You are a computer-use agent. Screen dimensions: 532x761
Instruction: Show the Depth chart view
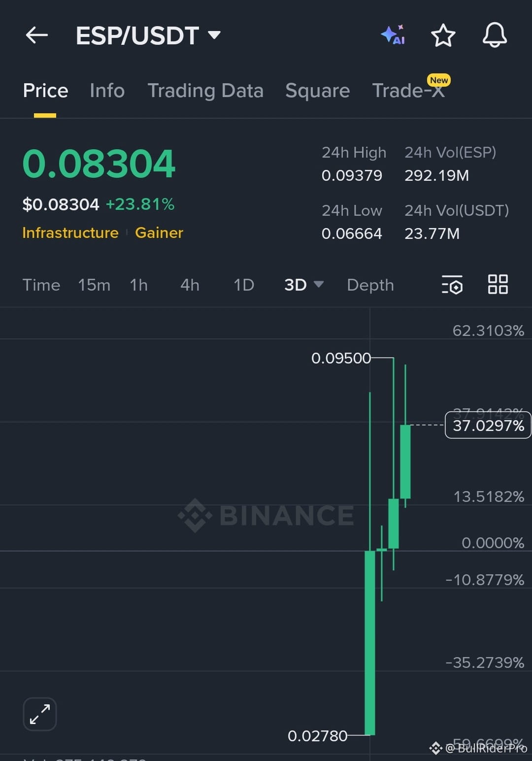click(x=370, y=285)
